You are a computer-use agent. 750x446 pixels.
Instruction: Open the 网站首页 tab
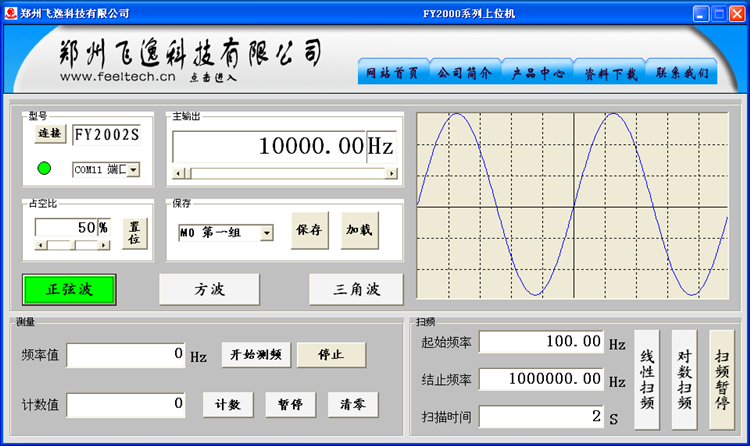(x=393, y=73)
